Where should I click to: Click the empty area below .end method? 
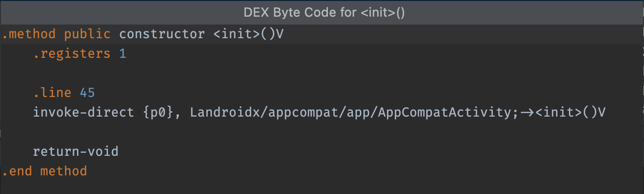click(x=322, y=187)
